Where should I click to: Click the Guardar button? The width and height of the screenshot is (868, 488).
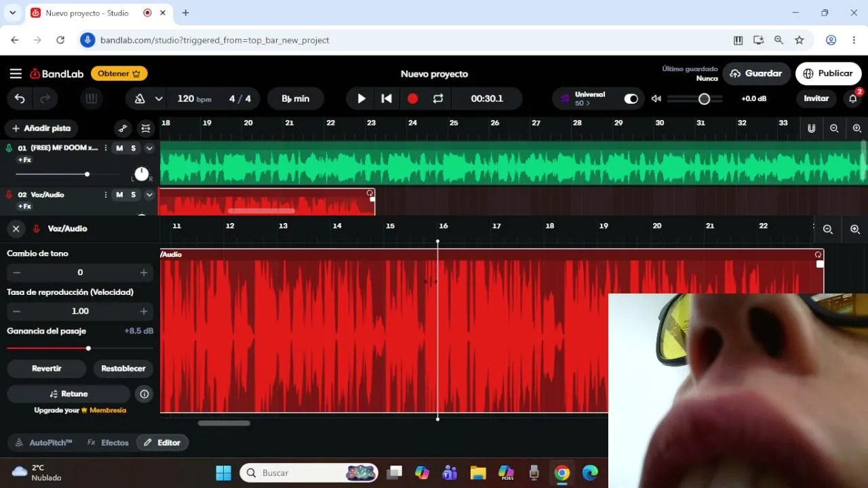coord(757,73)
